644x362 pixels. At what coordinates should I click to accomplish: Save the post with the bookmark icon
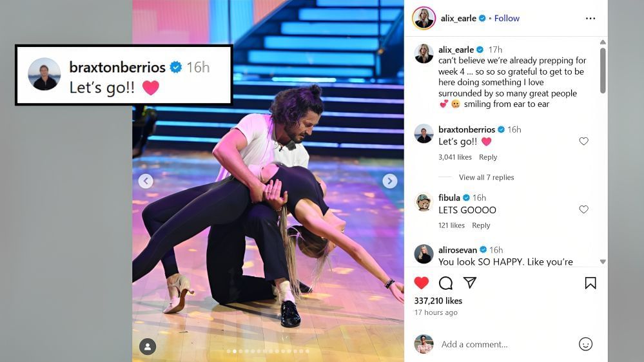point(590,283)
